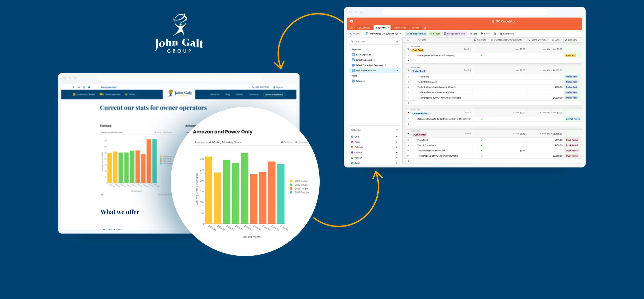Screen dimensions: 644x299
Task: Toggle the VIEWS sidebar button
Action: tap(355, 34)
